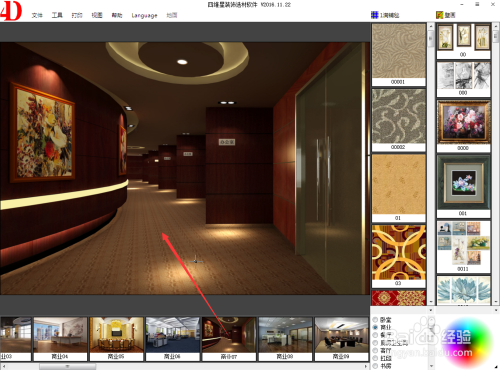The height and width of the screenshot is (370, 500).
Task: Select the 卧室 radio button
Action: tap(375, 320)
